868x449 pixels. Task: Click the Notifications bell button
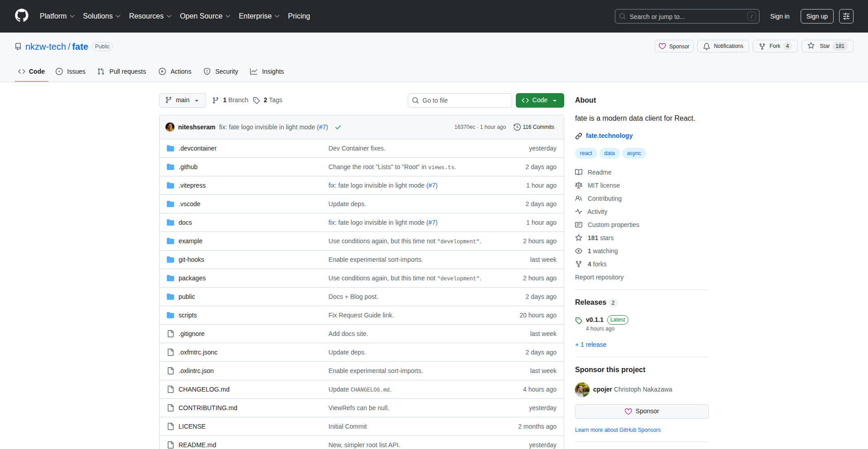pos(723,46)
